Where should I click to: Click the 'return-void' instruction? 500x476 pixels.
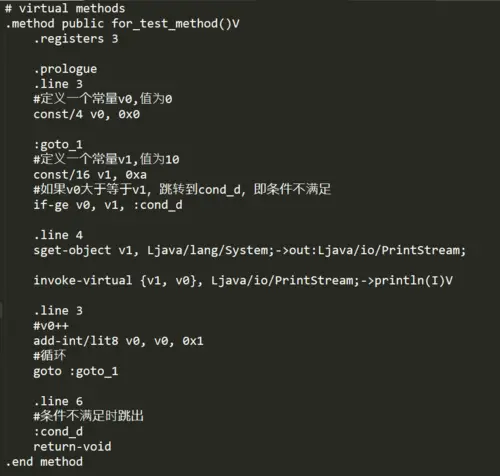(x=72, y=447)
